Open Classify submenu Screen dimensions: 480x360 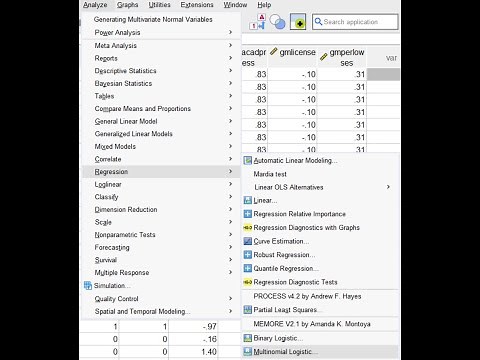[161, 197]
